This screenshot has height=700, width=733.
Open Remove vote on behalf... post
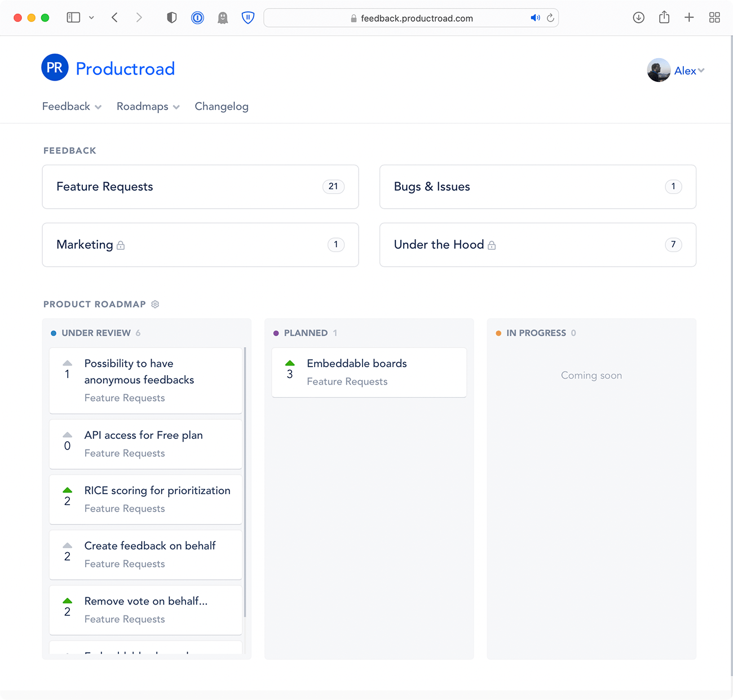146,601
